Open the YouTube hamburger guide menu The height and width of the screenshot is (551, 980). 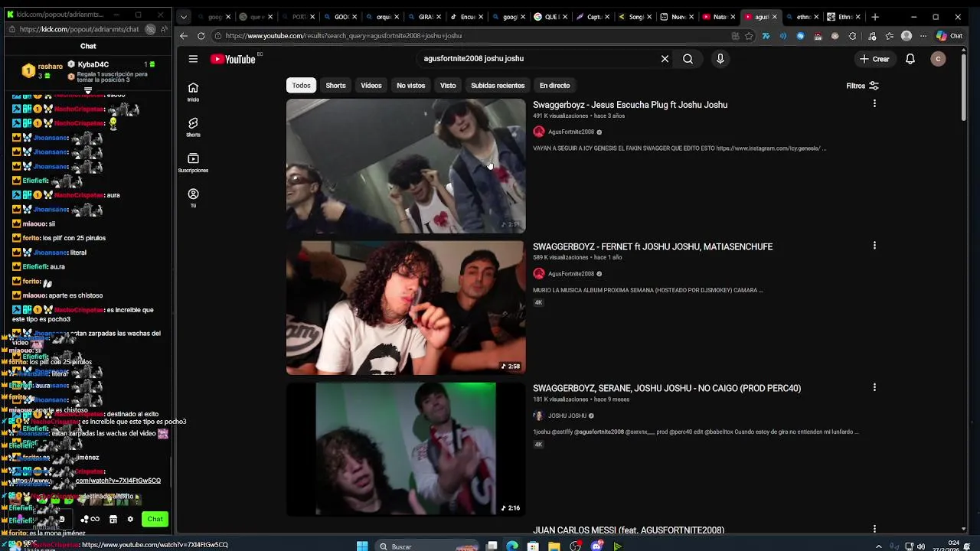[x=193, y=59]
